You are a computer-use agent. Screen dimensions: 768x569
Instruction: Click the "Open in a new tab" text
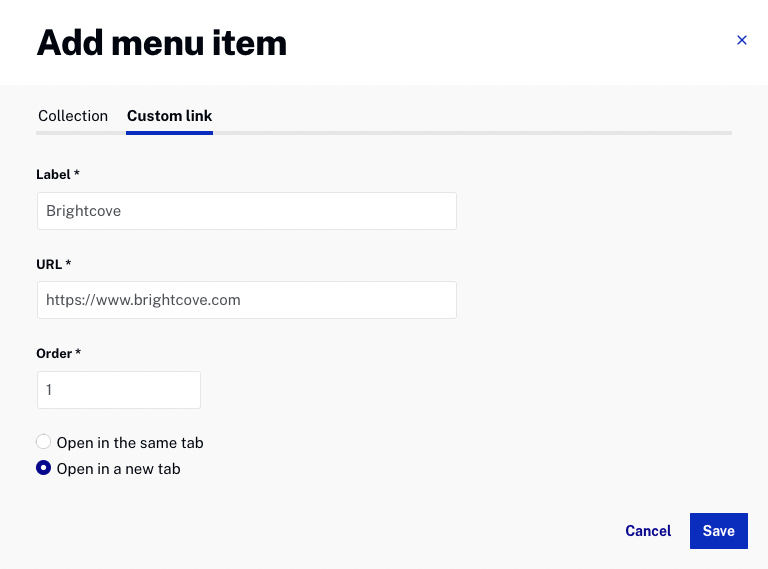119,469
